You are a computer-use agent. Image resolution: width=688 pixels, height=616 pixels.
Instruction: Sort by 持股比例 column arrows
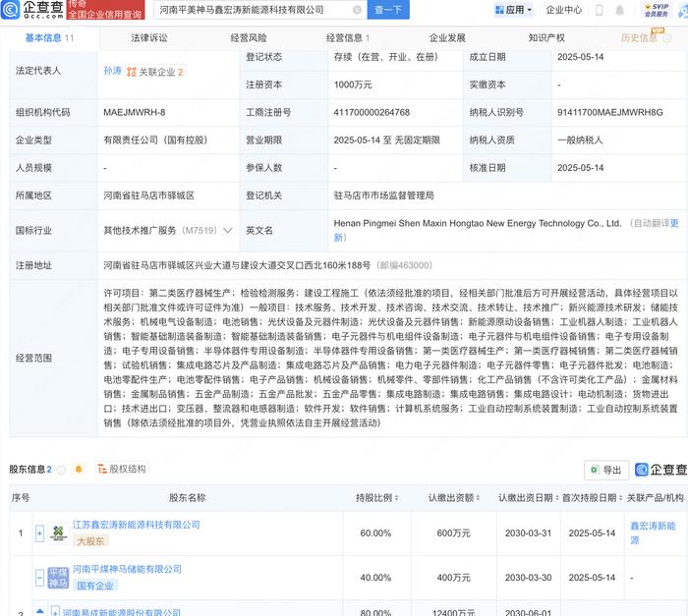(397, 498)
